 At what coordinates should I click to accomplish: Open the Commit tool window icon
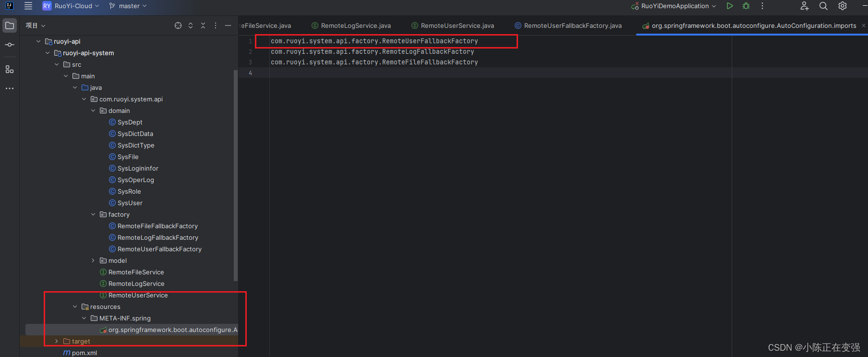tap(10, 45)
